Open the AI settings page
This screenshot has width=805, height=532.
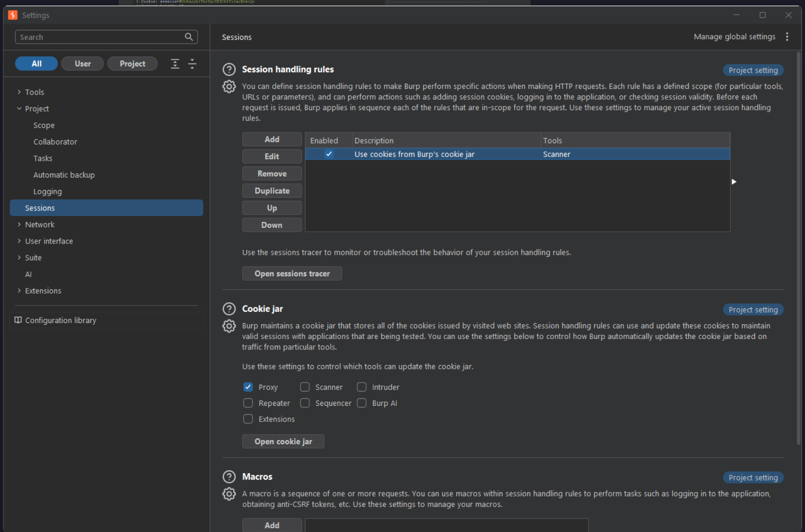coord(28,274)
